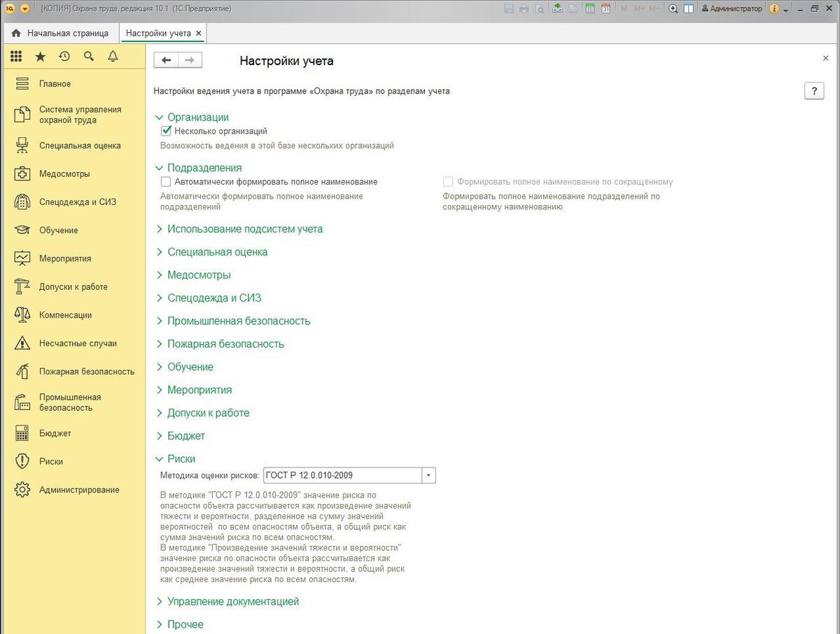Open History clock icon
840x634 pixels.
64,57
